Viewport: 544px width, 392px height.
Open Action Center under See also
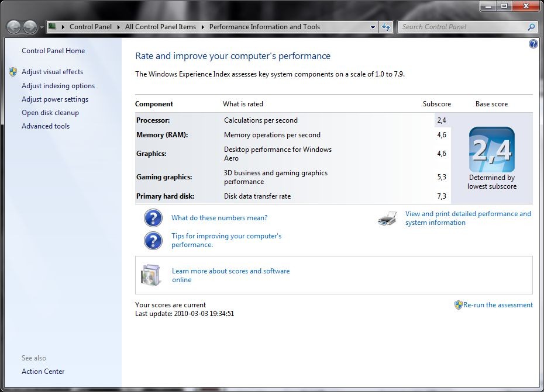pyautogui.click(x=43, y=372)
